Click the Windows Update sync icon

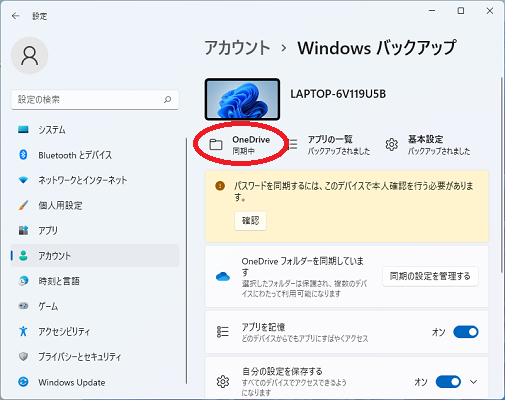pos(23,382)
